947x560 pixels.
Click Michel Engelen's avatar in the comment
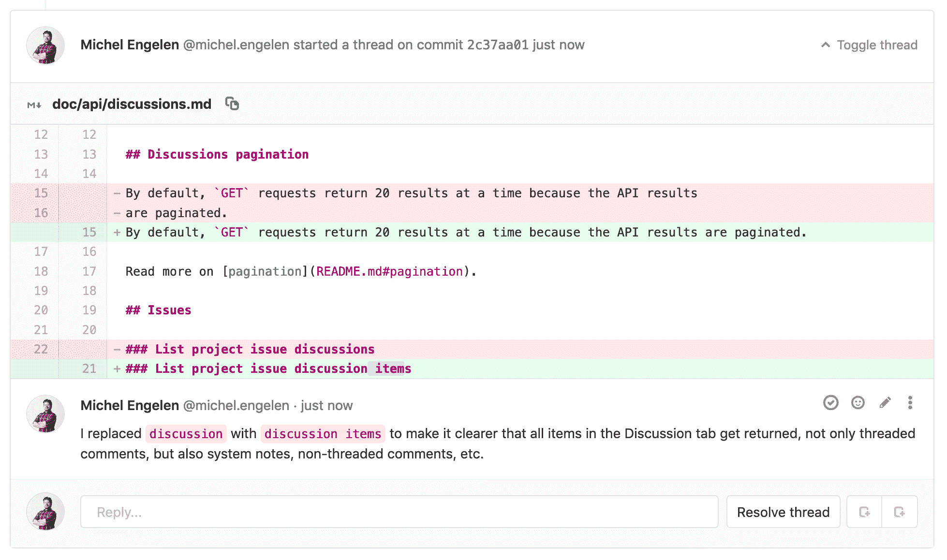pos(45,414)
